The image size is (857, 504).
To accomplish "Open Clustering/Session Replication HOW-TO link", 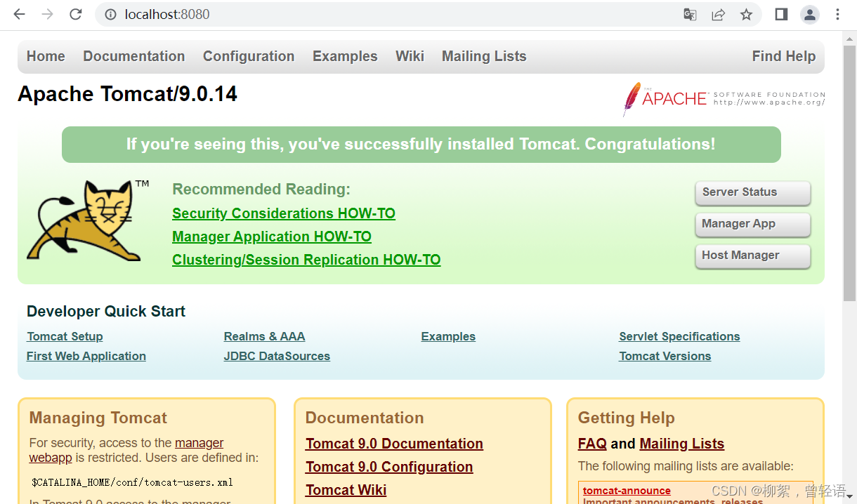I will pos(306,260).
